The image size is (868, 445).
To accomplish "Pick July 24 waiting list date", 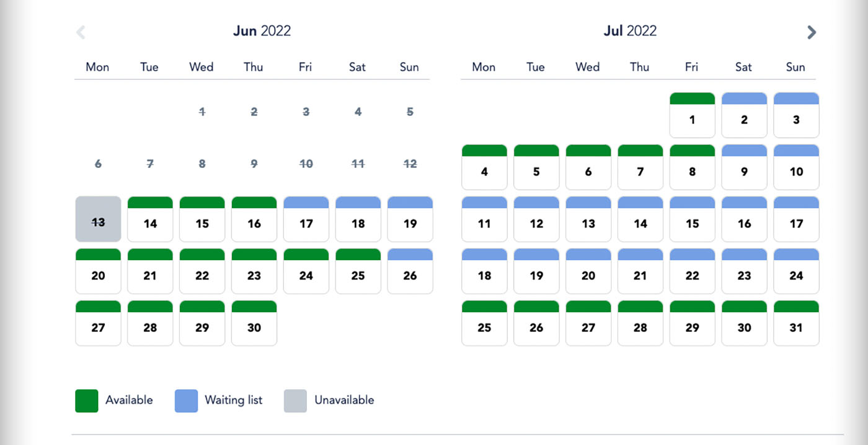I will (797, 271).
